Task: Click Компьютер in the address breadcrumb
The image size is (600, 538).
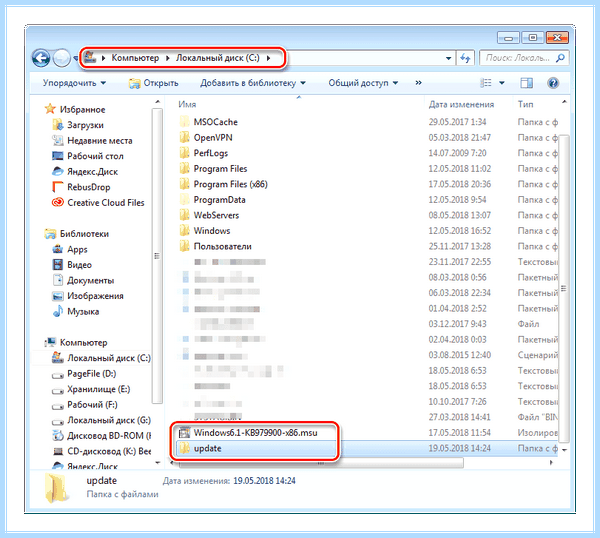Action: coord(135,58)
